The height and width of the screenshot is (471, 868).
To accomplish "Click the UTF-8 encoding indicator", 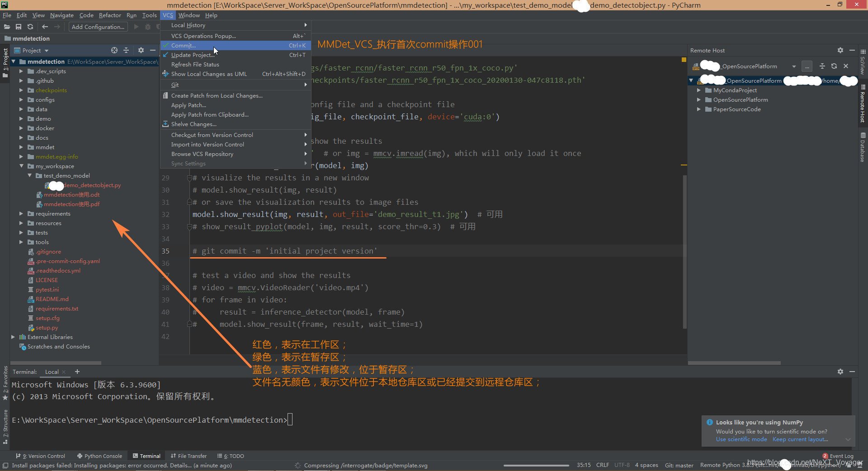I will pyautogui.click(x=622, y=465).
